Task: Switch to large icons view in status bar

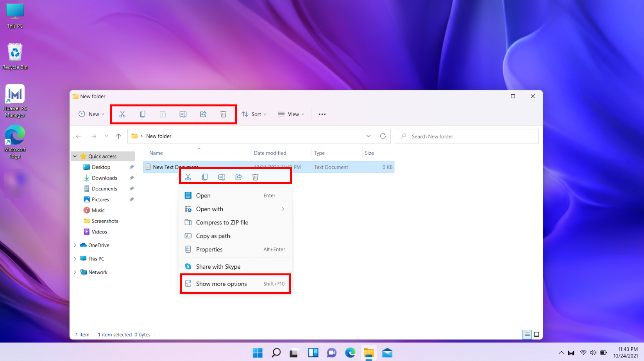Action: tap(537, 334)
